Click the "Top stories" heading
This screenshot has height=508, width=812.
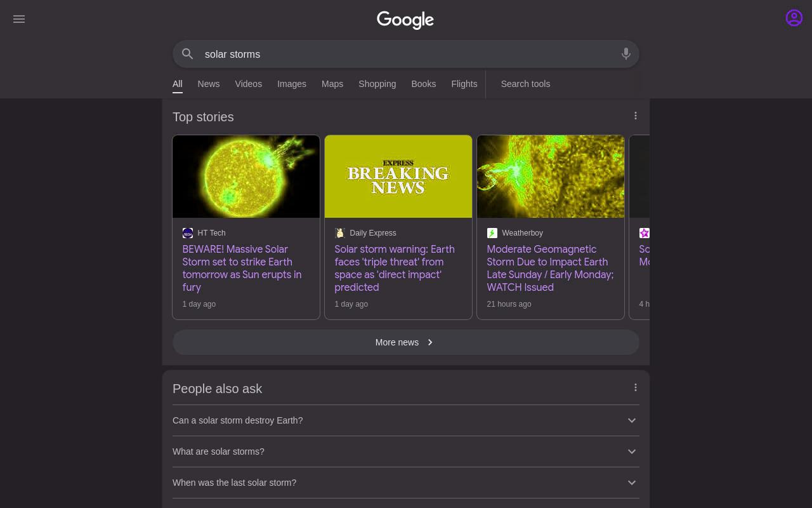coord(203,117)
